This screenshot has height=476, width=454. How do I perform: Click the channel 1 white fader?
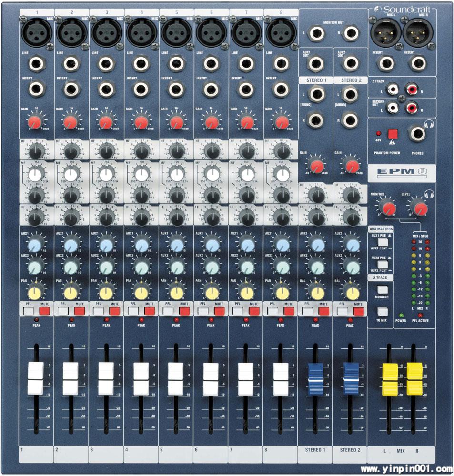click(x=36, y=378)
